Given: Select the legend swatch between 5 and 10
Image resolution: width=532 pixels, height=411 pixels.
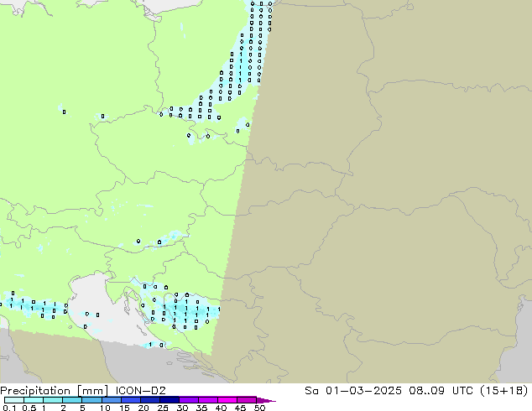Looking at the screenshot, I should [92, 400].
